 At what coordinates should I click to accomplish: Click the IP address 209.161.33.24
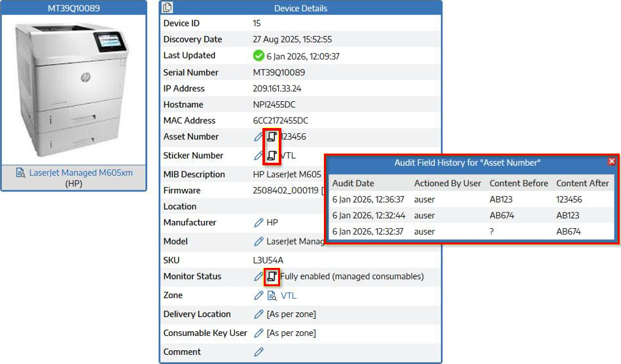tap(277, 89)
